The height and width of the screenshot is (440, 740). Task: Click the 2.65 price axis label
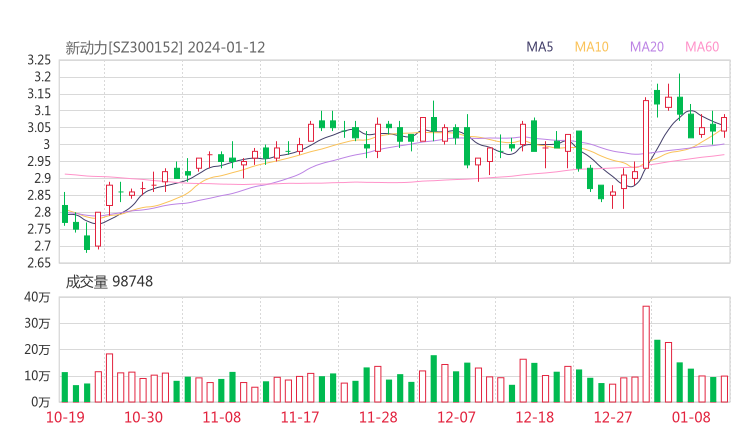click(x=39, y=263)
